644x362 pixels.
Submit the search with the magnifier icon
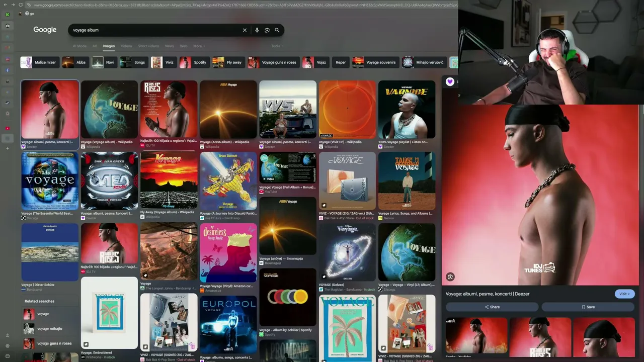[x=277, y=30]
